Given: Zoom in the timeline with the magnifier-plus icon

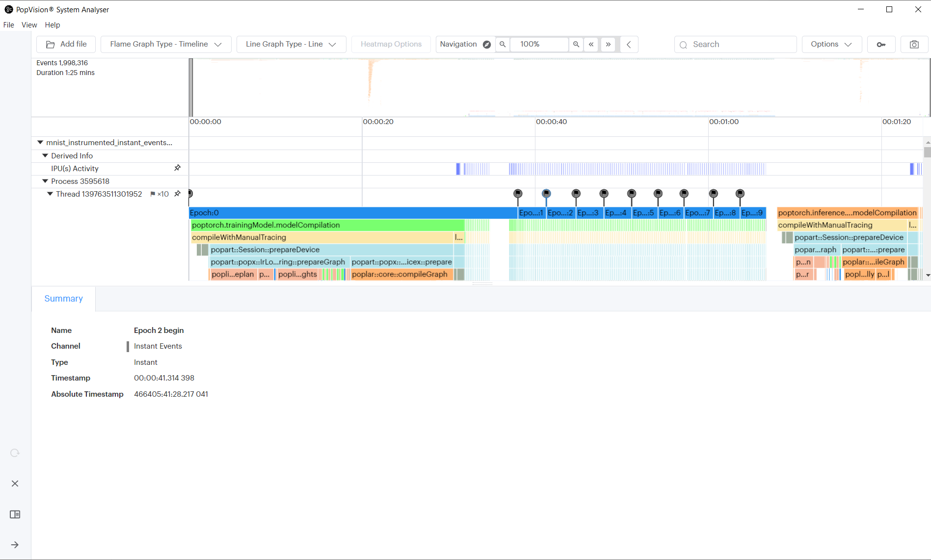Looking at the screenshot, I should tap(576, 44).
